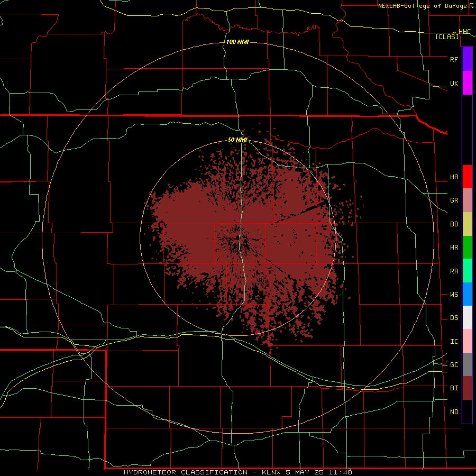The image size is (476, 476).
Task: Click the HYDROMETEOR CLASSIFICATION title text
Action: [x=186, y=472]
